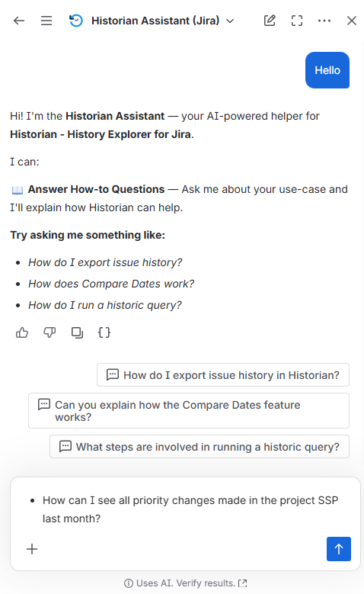Click the book emoji icon
The image size is (364, 594).
click(18, 190)
